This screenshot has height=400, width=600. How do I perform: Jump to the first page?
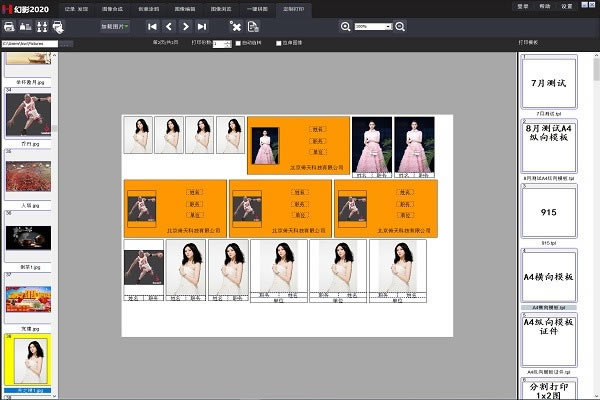click(x=152, y=26)
